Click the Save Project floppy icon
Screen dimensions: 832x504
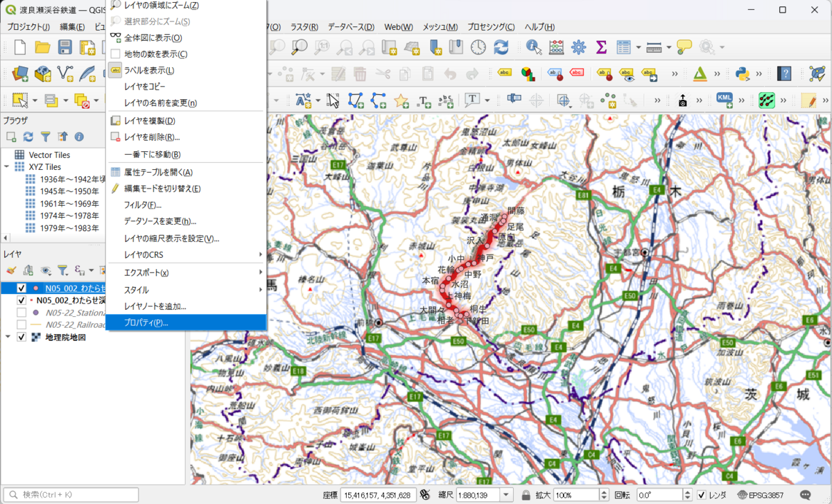tap(65, 47)
